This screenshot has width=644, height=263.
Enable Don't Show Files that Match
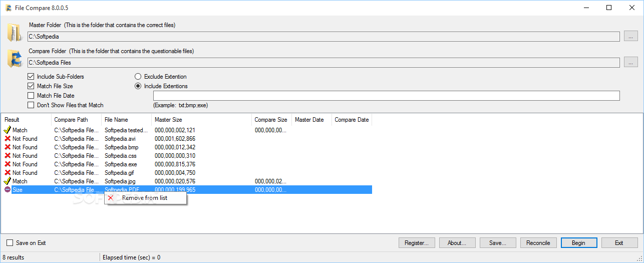click(31, 105)
